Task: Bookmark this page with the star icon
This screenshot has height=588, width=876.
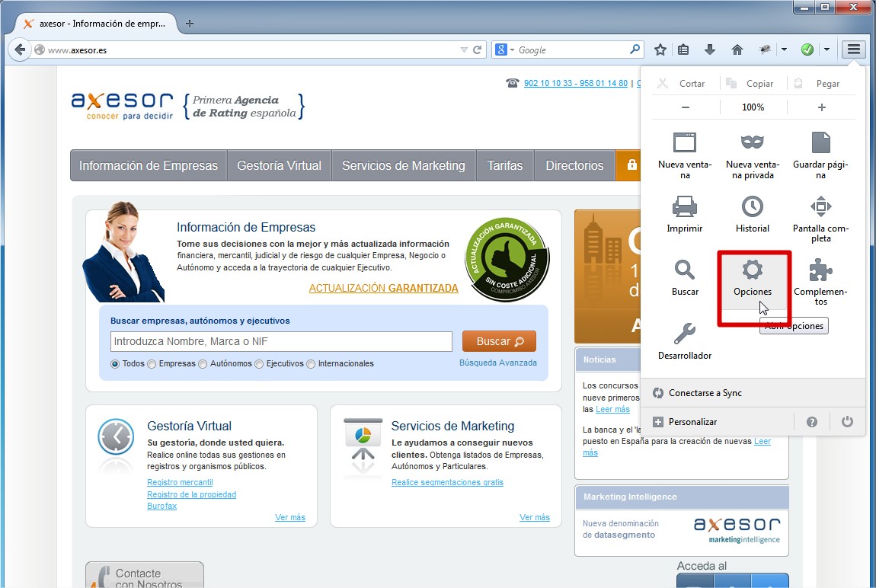Action: [660, 50]
